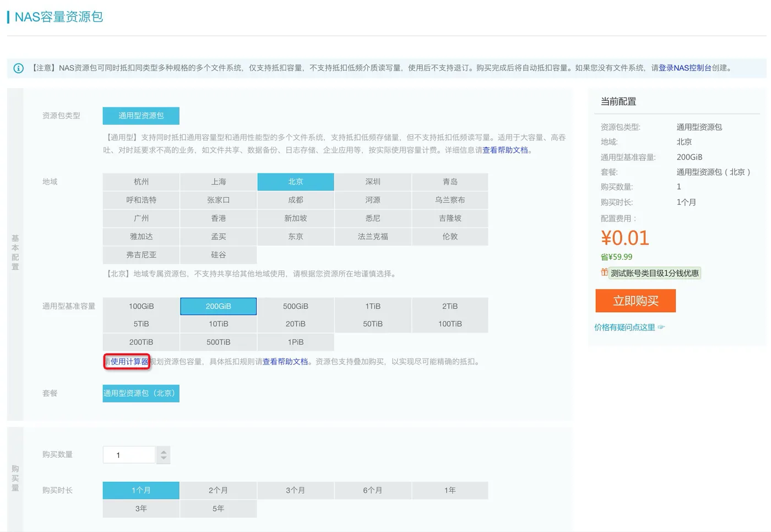Select 雅加达 region

(141, 236)
